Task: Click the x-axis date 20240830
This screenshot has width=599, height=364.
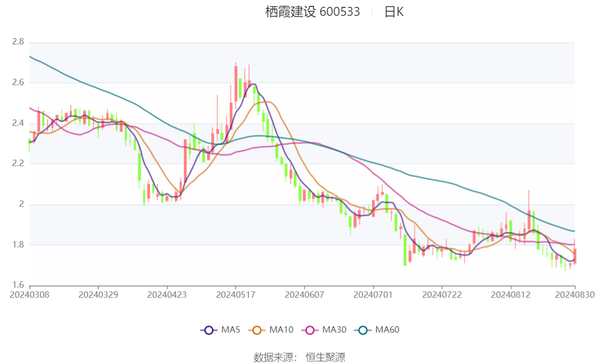Action: (x=575, y=295)
